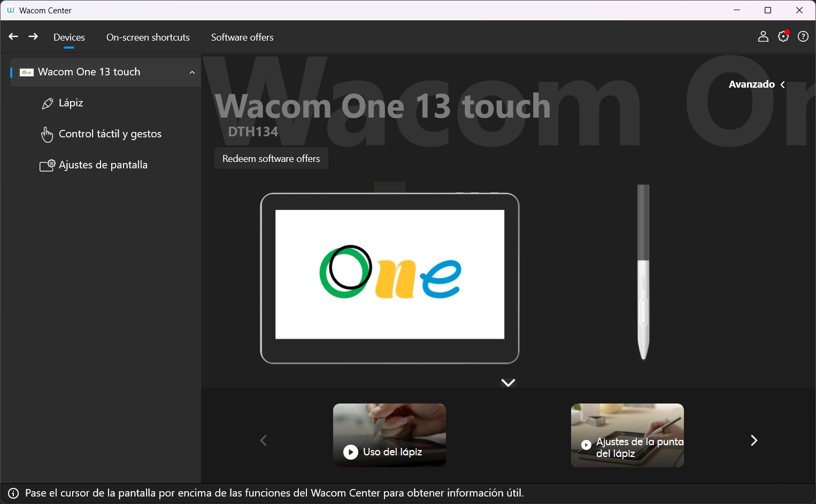The height and width of the screenshot is (504, 816).
Task: Select Control táctil y gestos
Action: pos(110,134)
